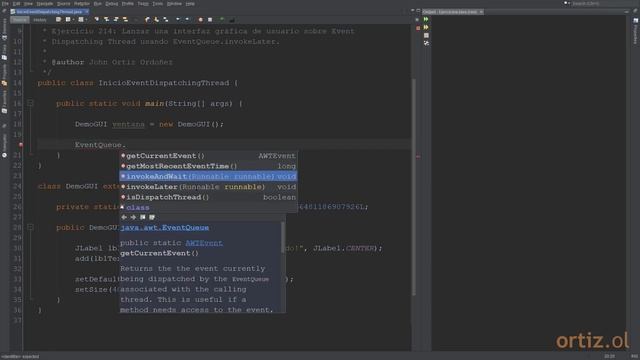The height and width of the screenshot is (360, 640).
Task: Click the red error stripe mark
Action: tap(418, 156)
